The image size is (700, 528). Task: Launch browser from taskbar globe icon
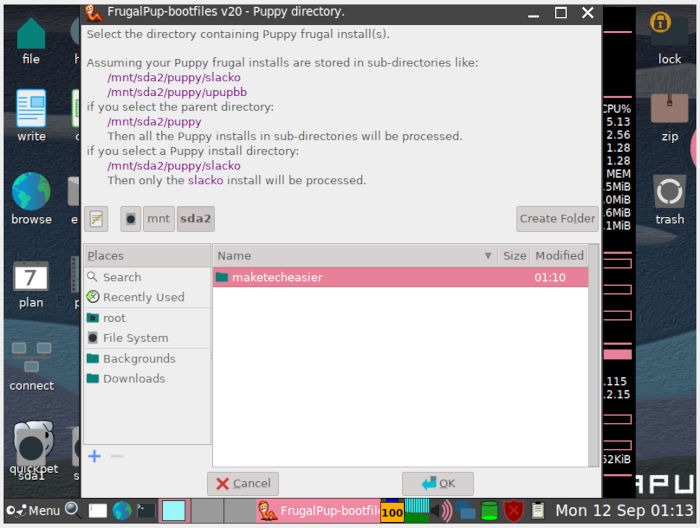tap(122, 511)
